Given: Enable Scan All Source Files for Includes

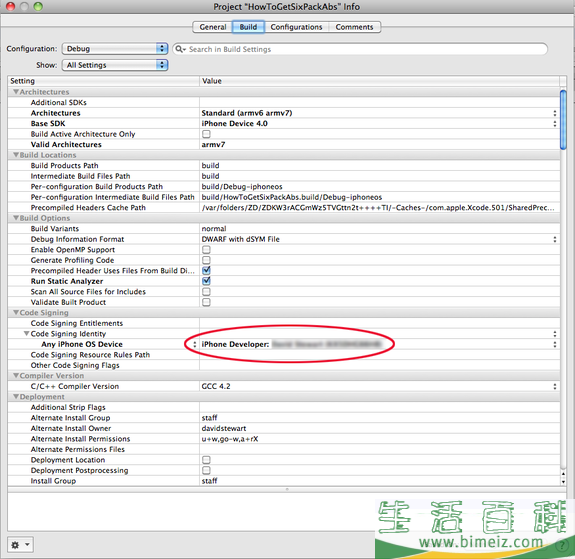Looking at the screenshot, I should click(x=206, y=292).
